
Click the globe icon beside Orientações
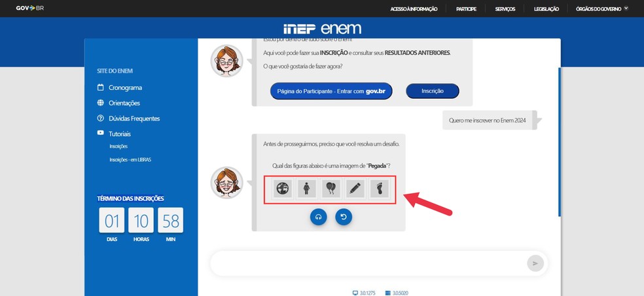100,103
